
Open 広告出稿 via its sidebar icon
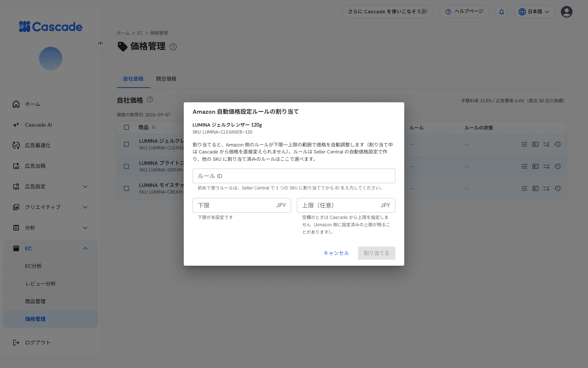(x=16, y=166)
